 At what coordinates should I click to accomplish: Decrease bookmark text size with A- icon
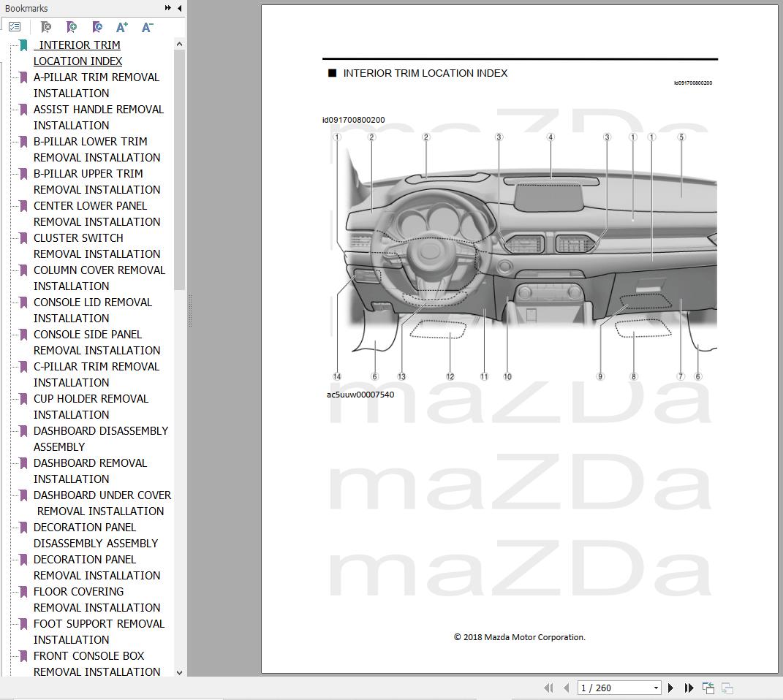(x=146, y=26)
